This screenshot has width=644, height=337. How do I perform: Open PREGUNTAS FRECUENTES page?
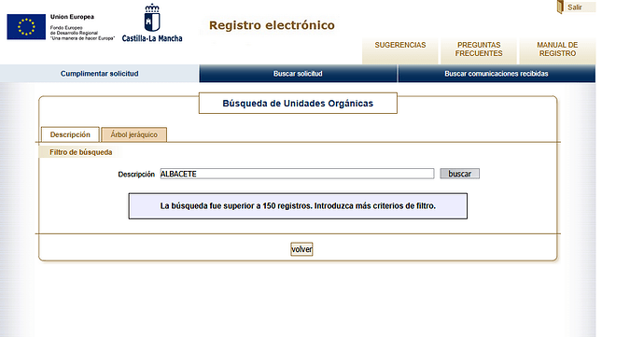tap(479, 49)
